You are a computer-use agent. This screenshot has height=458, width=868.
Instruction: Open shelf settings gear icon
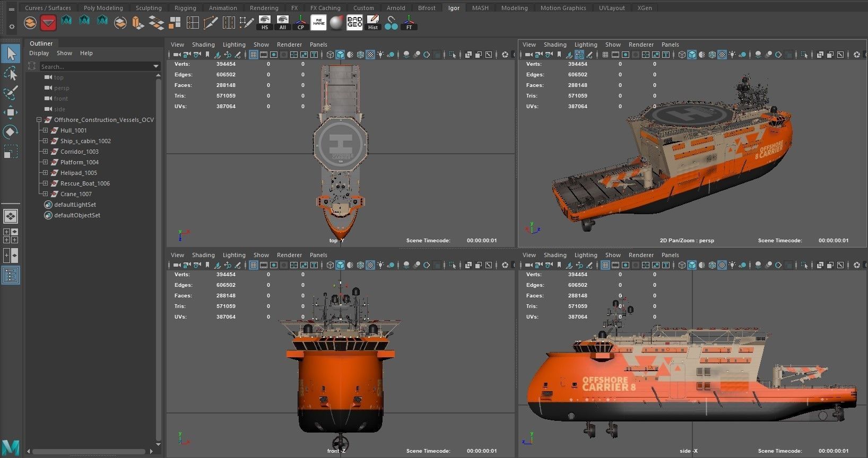[12, 25]
